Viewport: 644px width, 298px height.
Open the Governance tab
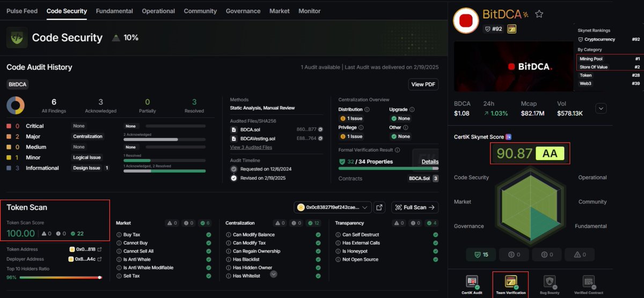pos(243,11)
